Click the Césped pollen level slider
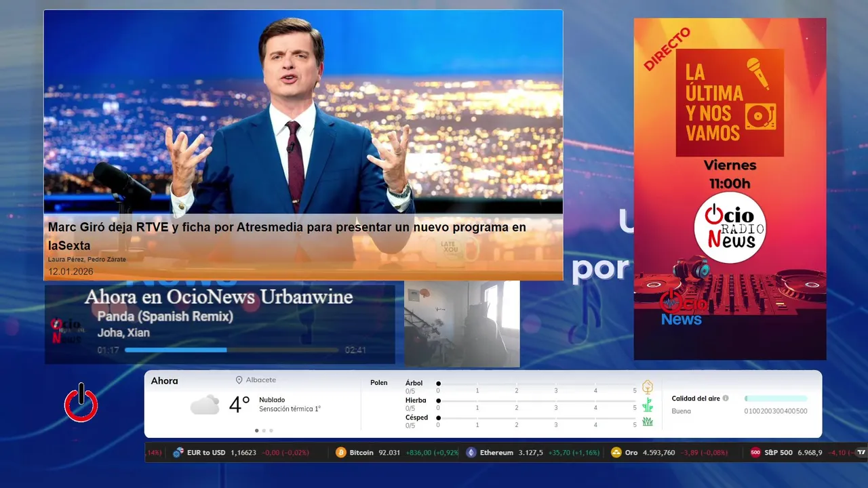Viewport: 868px width, 488px height. coord(536,418)
